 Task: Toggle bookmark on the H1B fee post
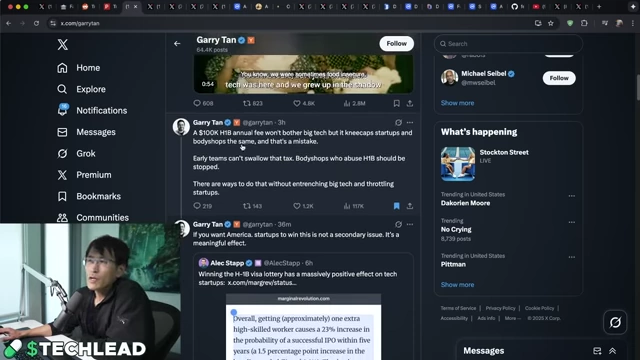(396, 206)
